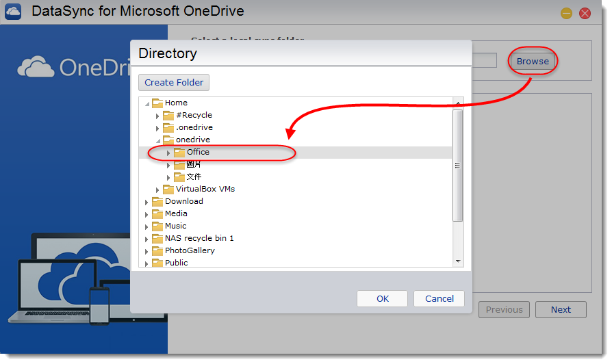Click the 圖片 folder icon
612x364 pixels.
coord(179,165)
